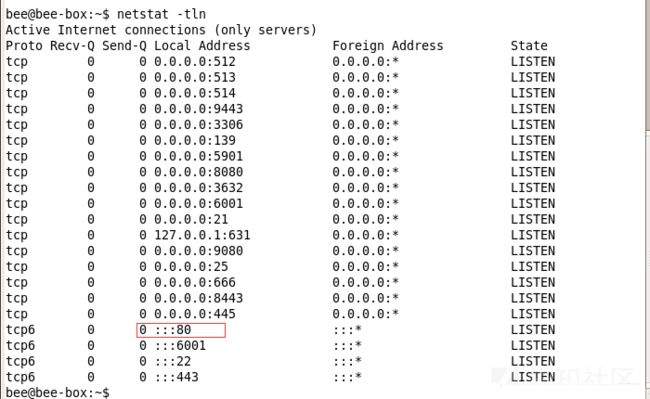The image size is (650, 399).
Task: Click the 127.0.0.1:631 local address
Action: 202,235
